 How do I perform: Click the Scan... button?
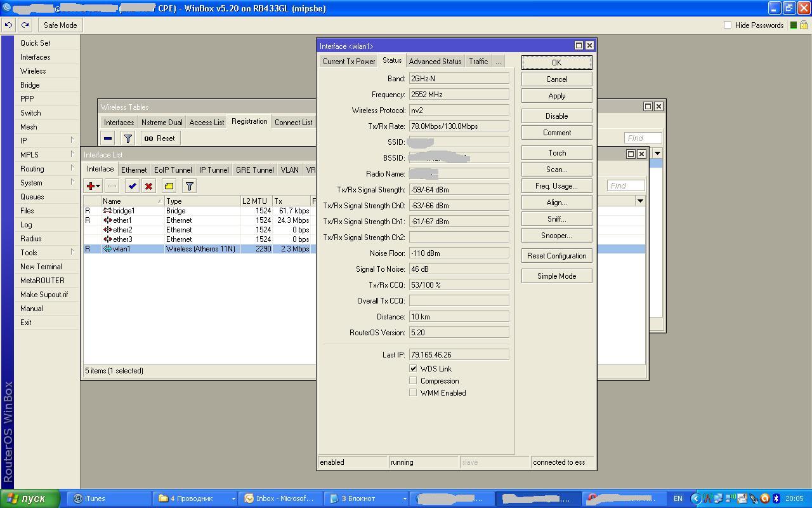[x=556, y=170]
